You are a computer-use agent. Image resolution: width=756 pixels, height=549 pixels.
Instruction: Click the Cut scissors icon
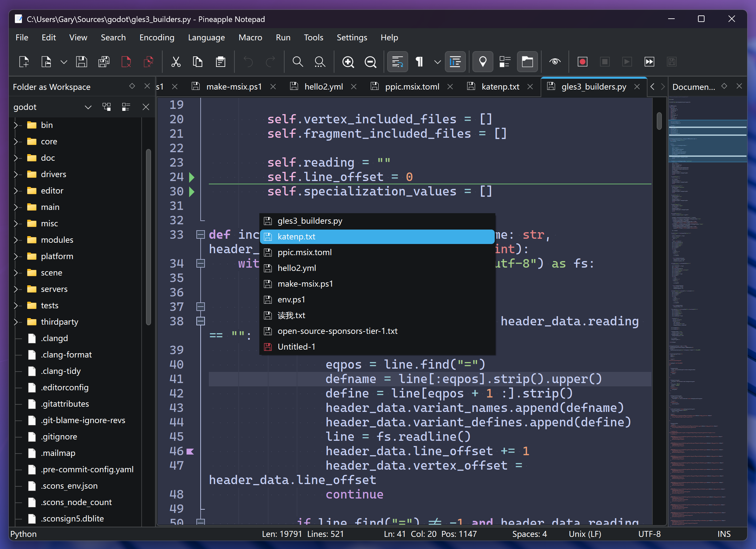pyautogui.click(x=176, y=62)
